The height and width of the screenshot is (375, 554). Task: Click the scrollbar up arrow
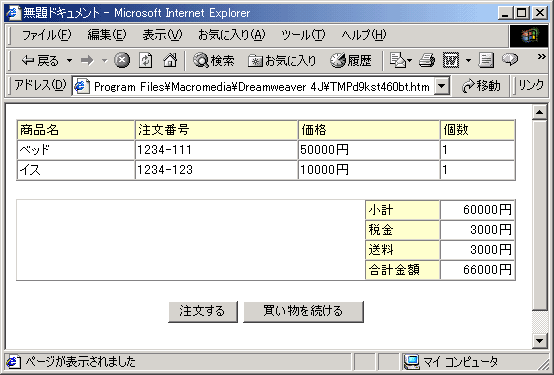coord(540,113)
